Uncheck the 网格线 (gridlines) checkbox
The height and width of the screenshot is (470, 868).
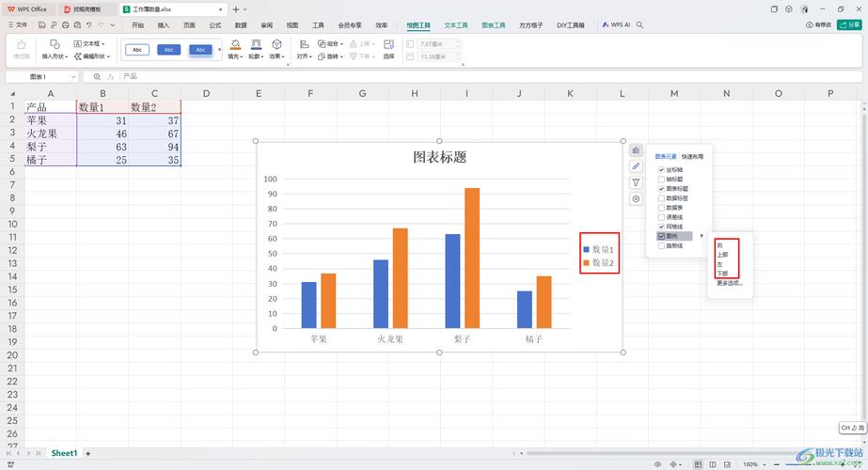[x=661, y=227]
